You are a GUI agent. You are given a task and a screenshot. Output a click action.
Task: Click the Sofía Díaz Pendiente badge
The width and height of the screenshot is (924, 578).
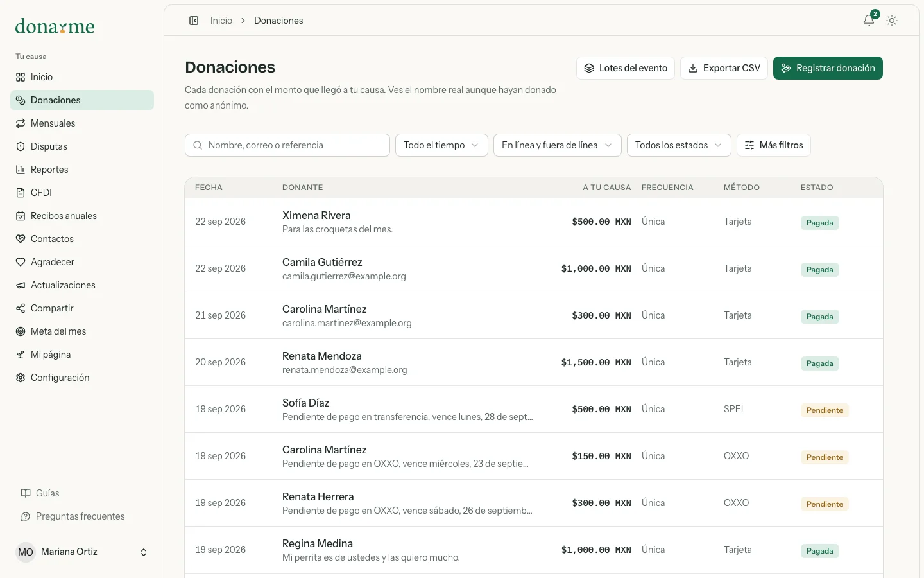[x=825, y=410]
